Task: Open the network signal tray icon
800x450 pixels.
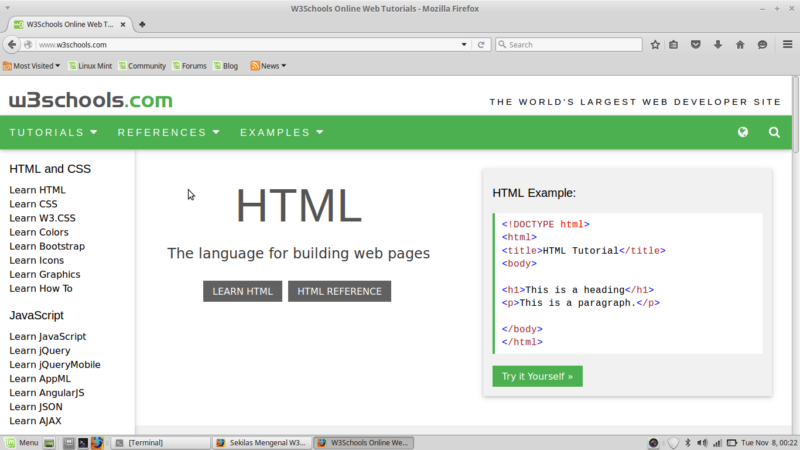Action: (717, 443)
